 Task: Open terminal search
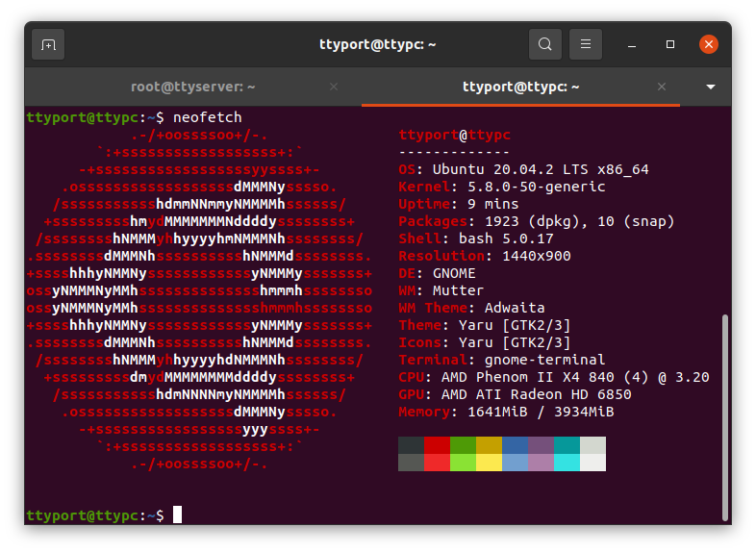click(544, 44)
